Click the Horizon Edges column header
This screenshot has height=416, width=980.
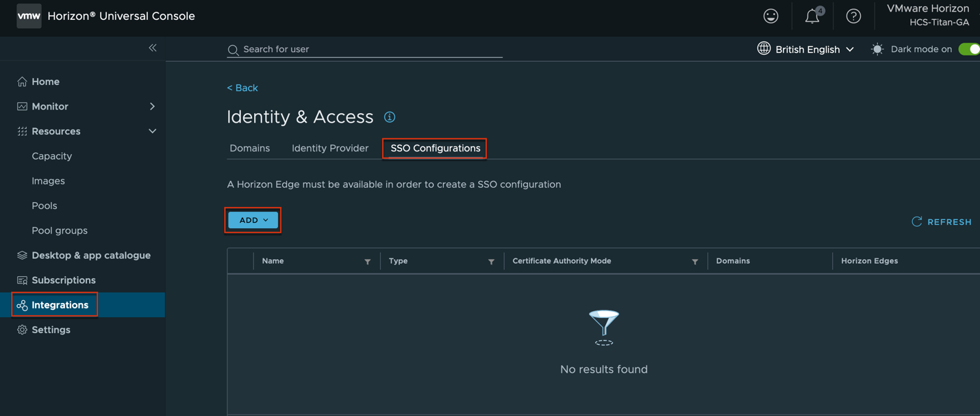870,261
